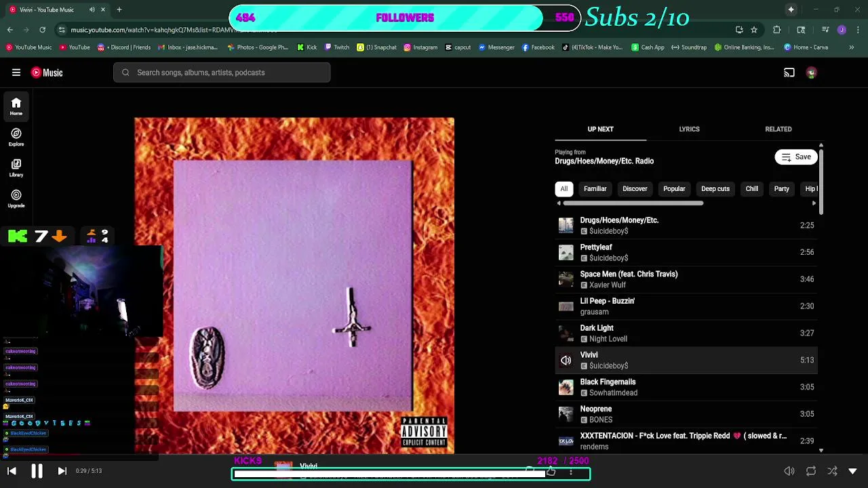Toggle shuffle in player bar
868x488 pixels.
coord(833,471)
